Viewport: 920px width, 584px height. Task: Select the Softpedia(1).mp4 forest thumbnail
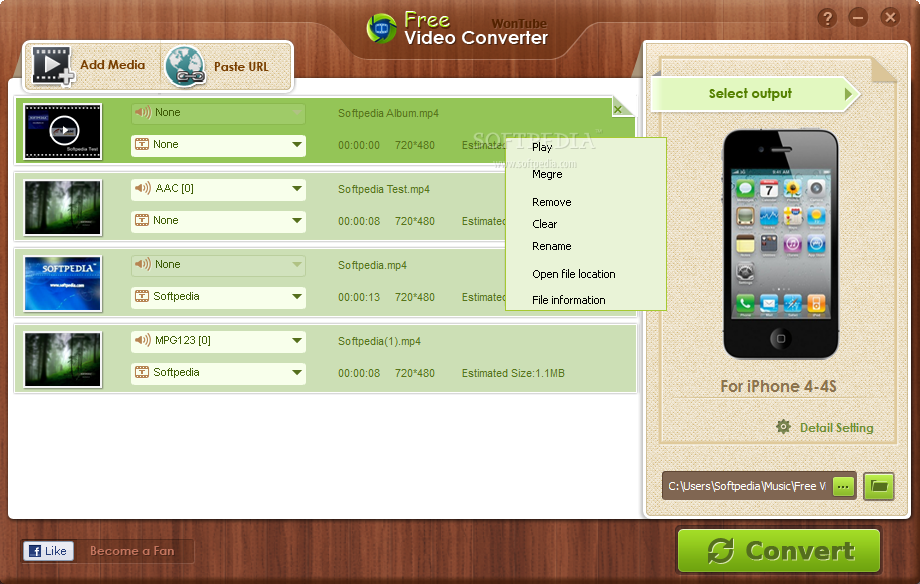(63, 360)
